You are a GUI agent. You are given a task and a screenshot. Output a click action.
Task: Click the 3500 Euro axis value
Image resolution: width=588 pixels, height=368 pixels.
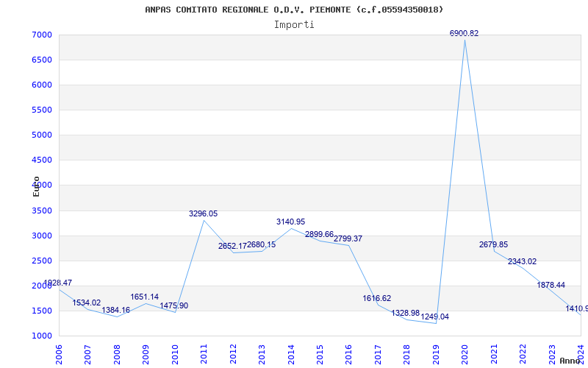(42, 210)
